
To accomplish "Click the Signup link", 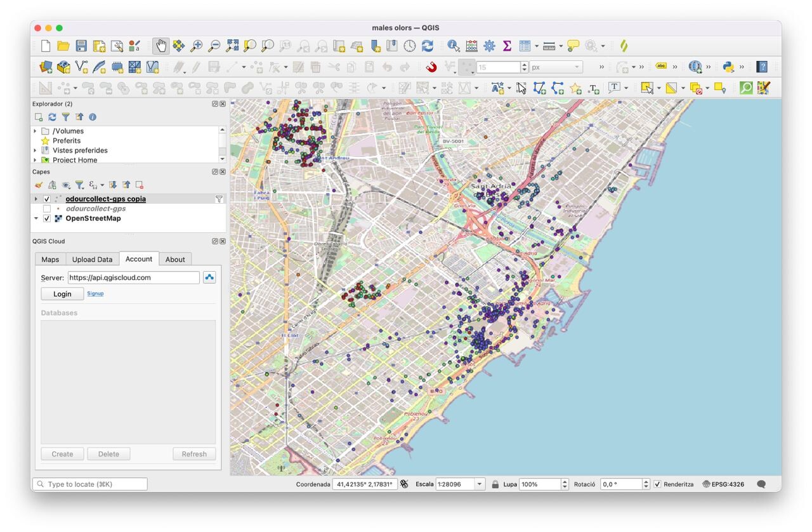I will 95,293.
